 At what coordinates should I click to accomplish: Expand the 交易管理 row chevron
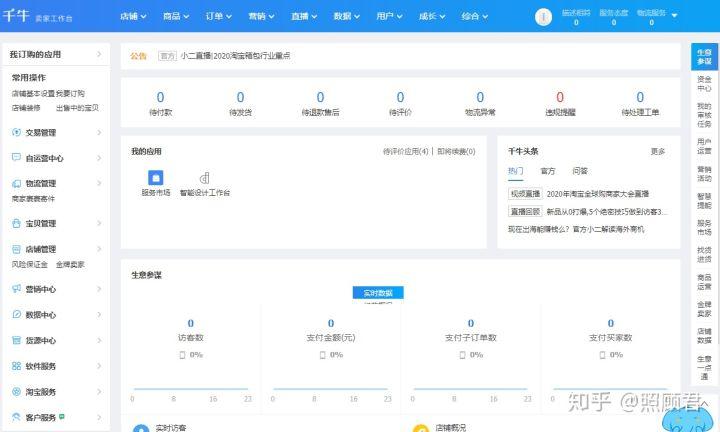99,132
